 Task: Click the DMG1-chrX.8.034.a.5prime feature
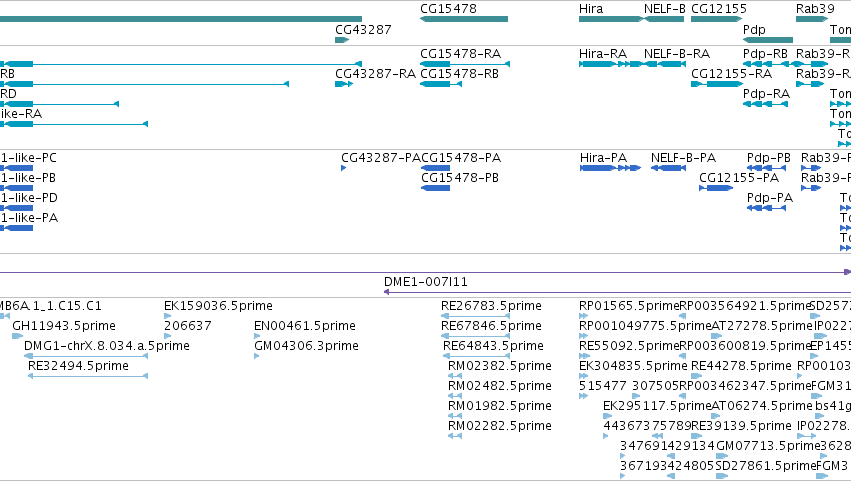click(x=86, y=356)
